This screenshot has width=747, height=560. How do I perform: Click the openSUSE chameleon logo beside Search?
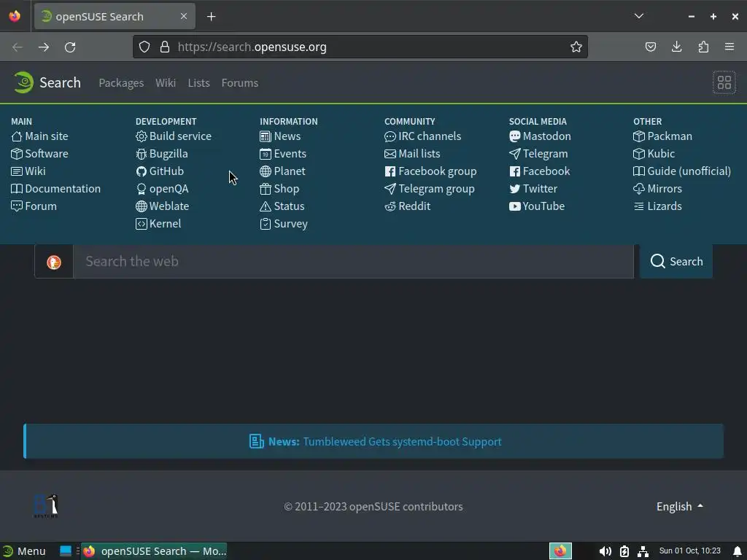23,82
